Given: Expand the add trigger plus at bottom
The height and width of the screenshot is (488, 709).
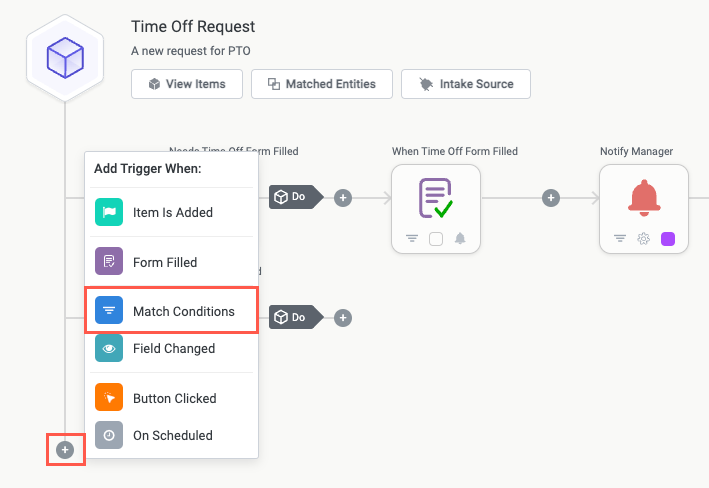Looking at the screenshot, I should [x=65, y=450].
